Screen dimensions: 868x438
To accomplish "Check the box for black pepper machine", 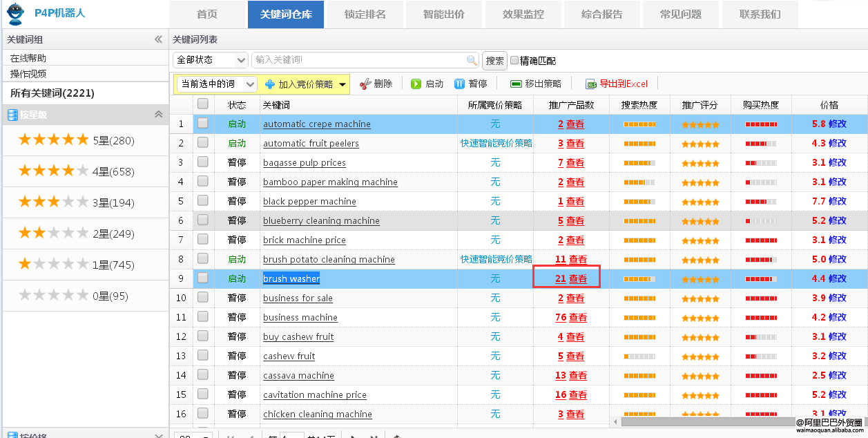I will [202, 200].
